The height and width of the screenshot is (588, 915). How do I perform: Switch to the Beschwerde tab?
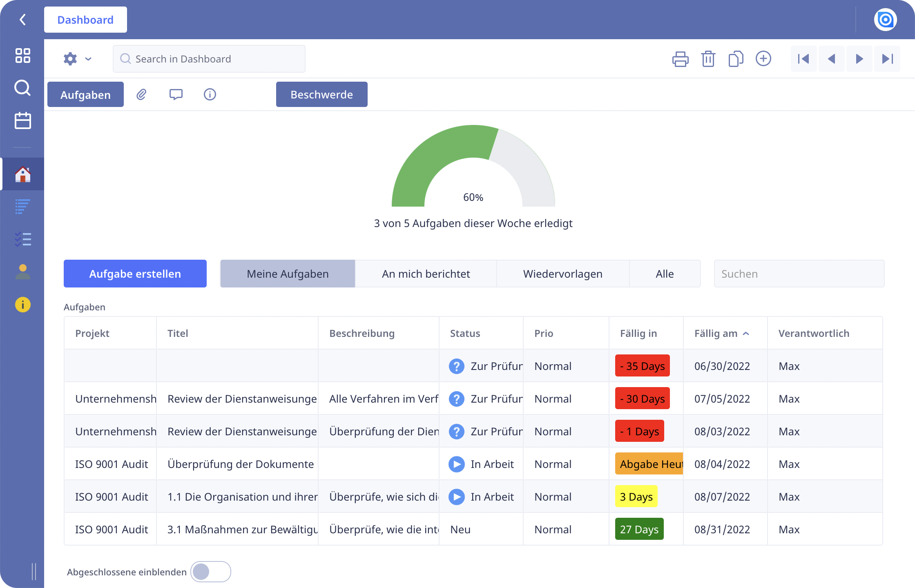coord(321,94)
